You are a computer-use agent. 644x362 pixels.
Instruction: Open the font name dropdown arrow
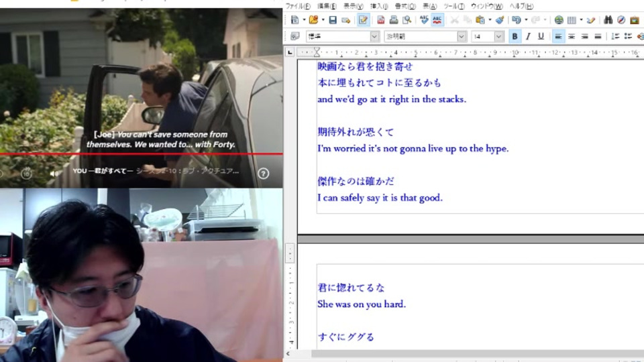point(462,36)
